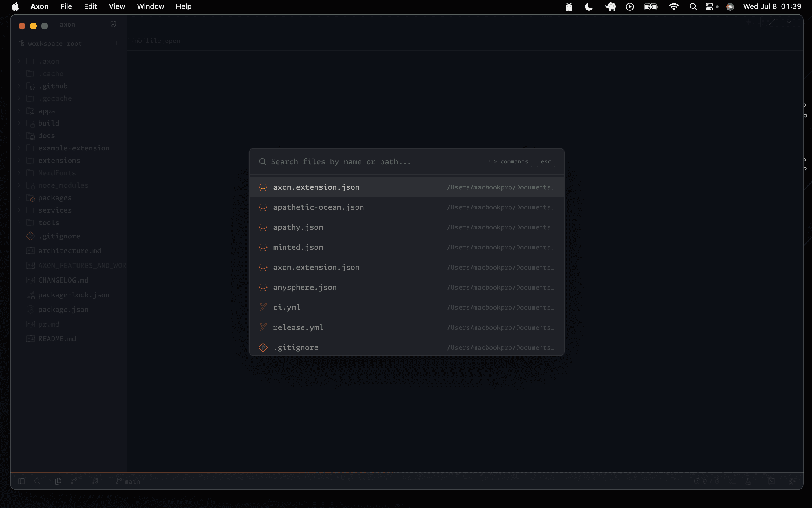Screen dimensions: 812x508
Task: Open the highlighted axon.extension.json result
Action: [407, 187]
